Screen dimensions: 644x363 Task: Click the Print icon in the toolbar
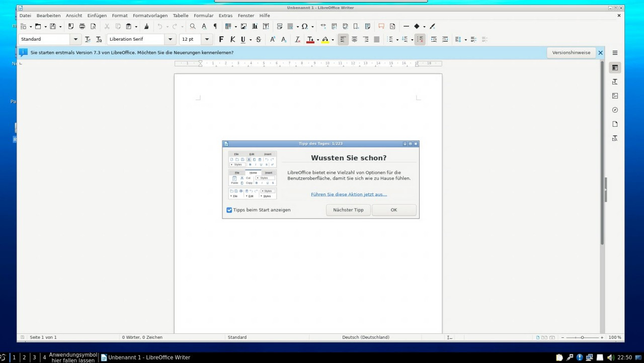tap(82, 26)
